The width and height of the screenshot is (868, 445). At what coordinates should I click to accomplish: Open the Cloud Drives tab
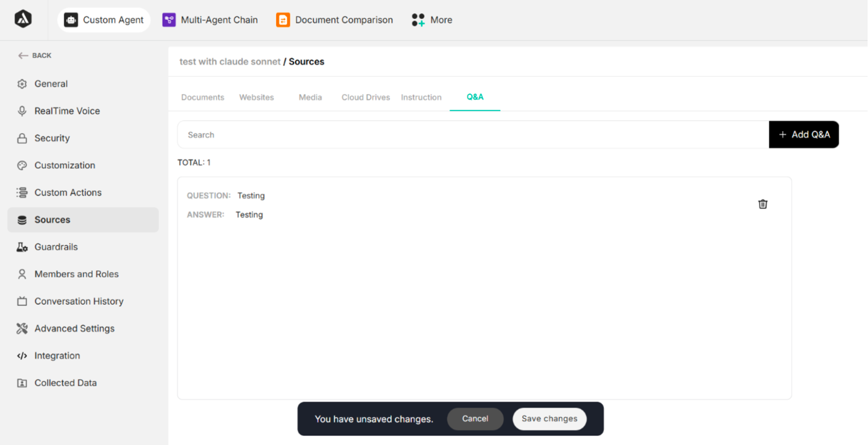pyautogui.click(x=366, y=97)
